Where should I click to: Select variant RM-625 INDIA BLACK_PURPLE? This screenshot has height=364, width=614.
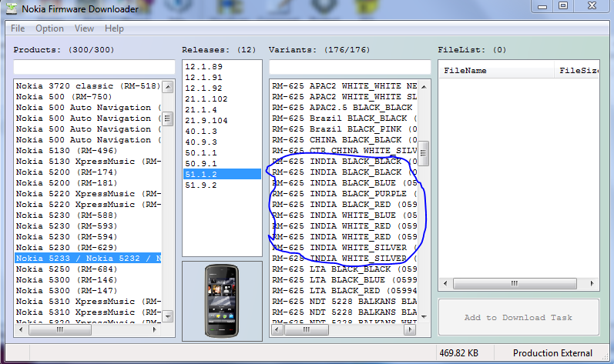click(x=344, y=194)
